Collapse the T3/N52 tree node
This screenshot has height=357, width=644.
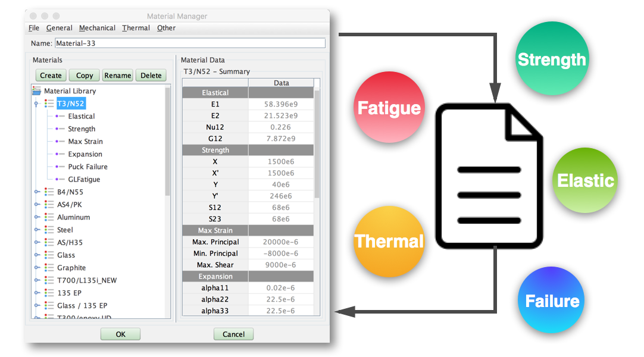37,104
